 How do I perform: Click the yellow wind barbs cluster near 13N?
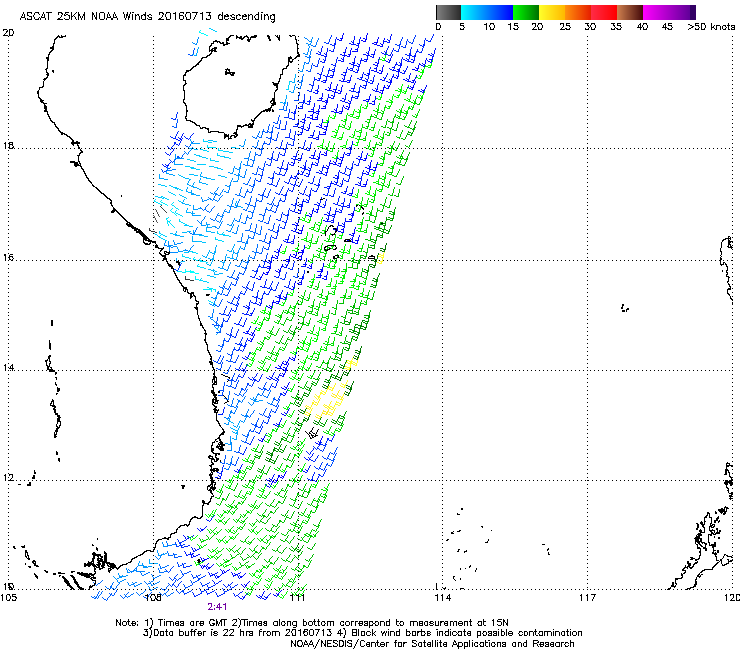[x=328, y=400]
